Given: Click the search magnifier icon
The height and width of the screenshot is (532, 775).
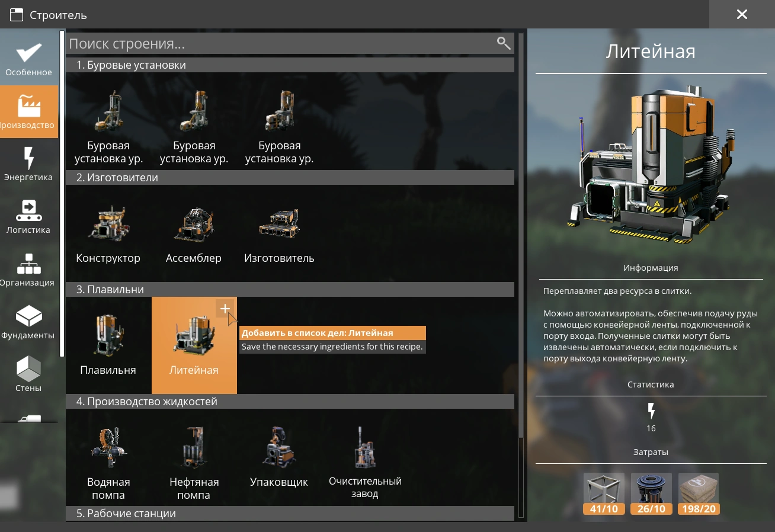Looking at the screenshot, I should (x=504, y=43).
